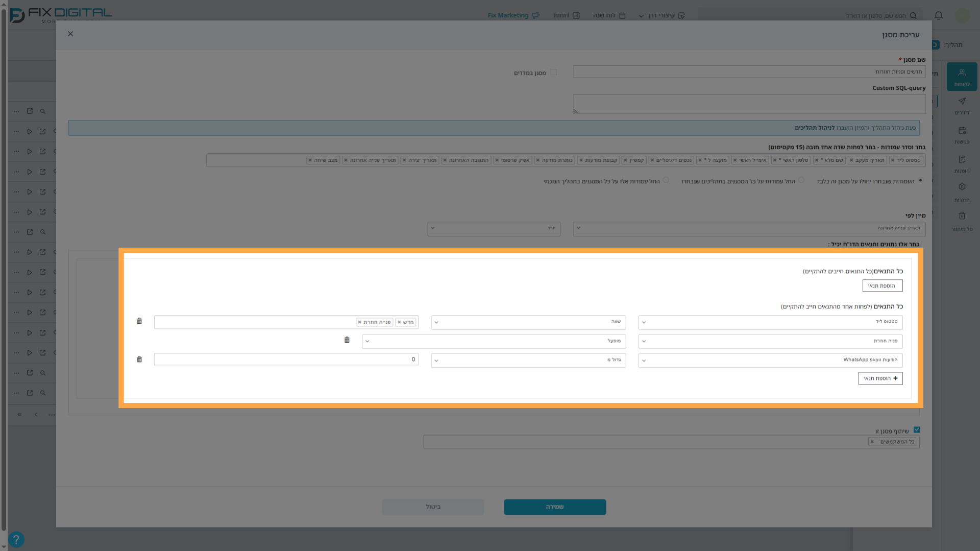Remove the טלפון ראשי column tag
This screenshot has height=551, width=980.
pos(775,160)
